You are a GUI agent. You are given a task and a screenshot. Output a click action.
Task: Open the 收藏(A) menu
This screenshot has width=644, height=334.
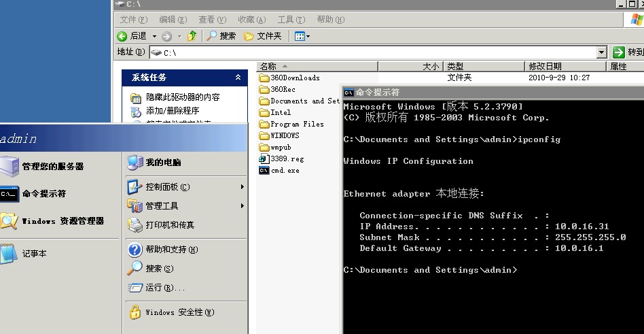pyautogui.click(x=252, y=19)
